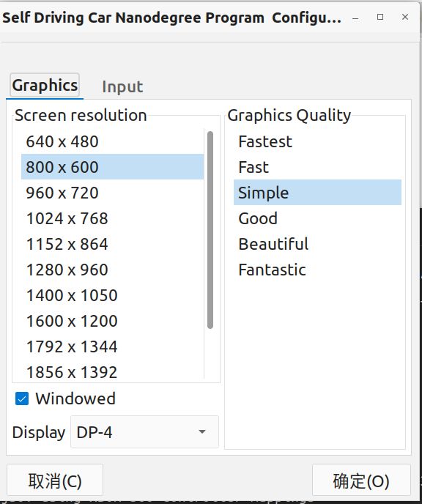This screenshot has width=422, height=504.
Task: Select Beautiful graphics quality
Action: pos(317,244)
